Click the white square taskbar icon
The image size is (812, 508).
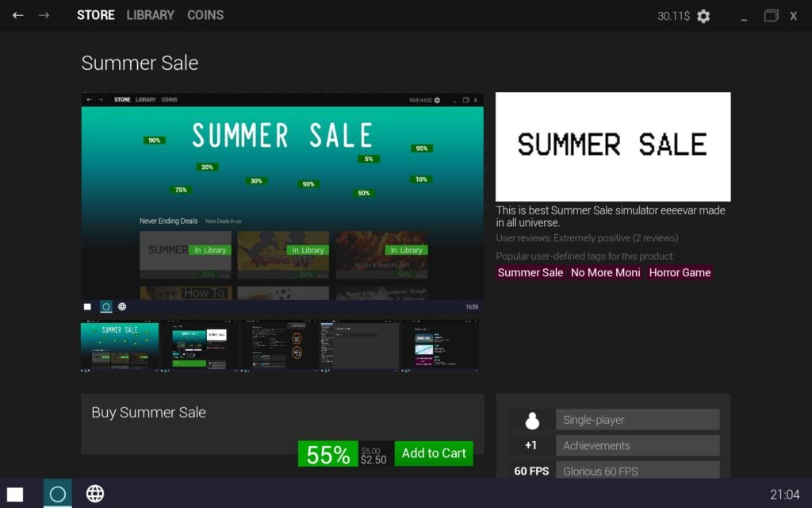tap(15, 495)
